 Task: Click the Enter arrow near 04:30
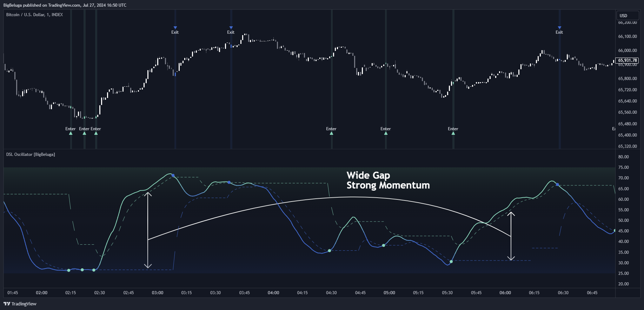pos(331,131)
